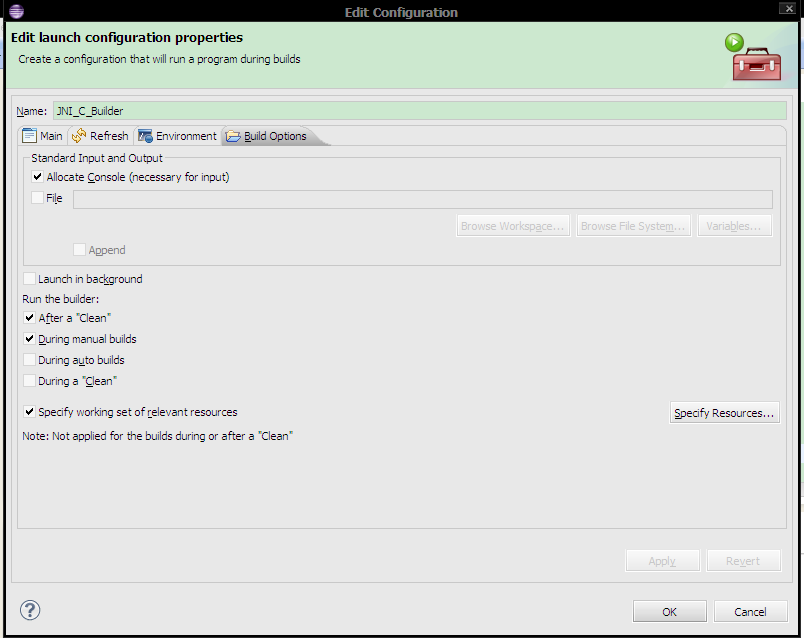Open help via the question mark icon
This screenshot has width=804, height=638.
coord(29,610)
